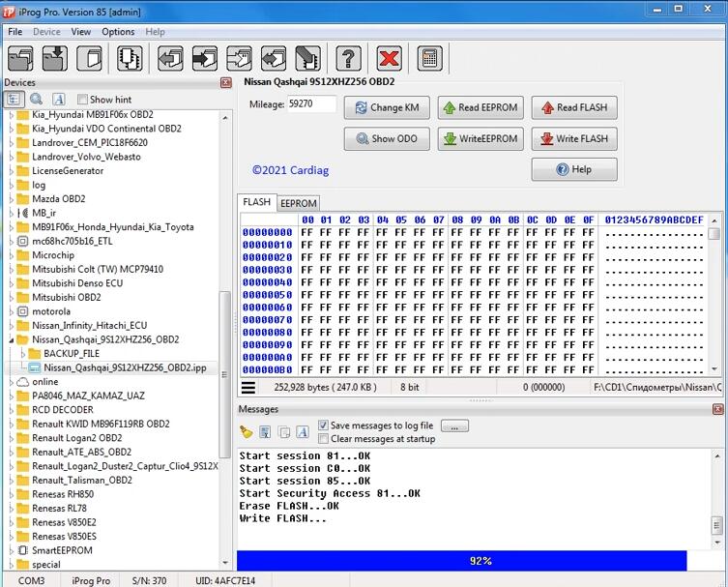Uncheck Save messages to log file
Viewport: 728px width, 587px height.
tap(323, 425)
